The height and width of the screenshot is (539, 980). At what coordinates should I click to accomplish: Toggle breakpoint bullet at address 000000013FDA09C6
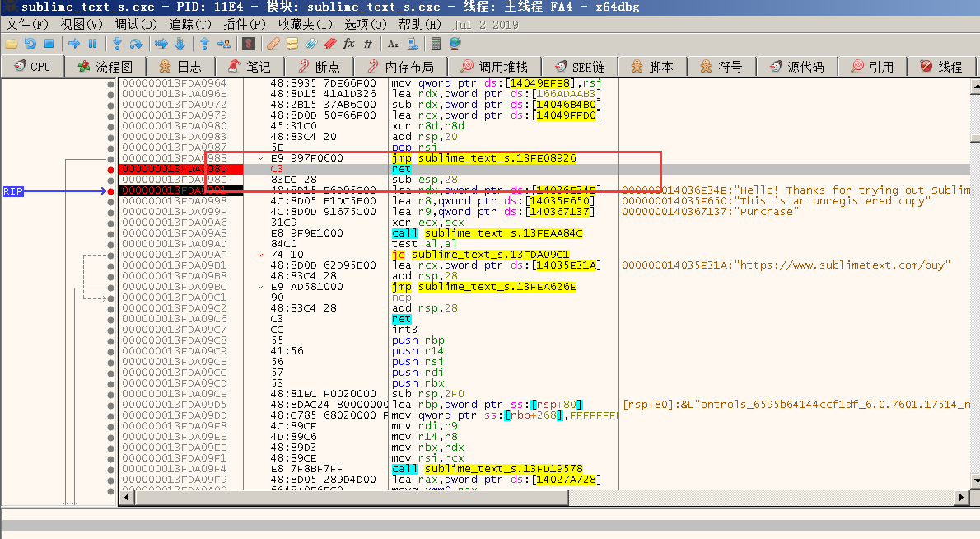pyautogui.click(x=110, y=320)
